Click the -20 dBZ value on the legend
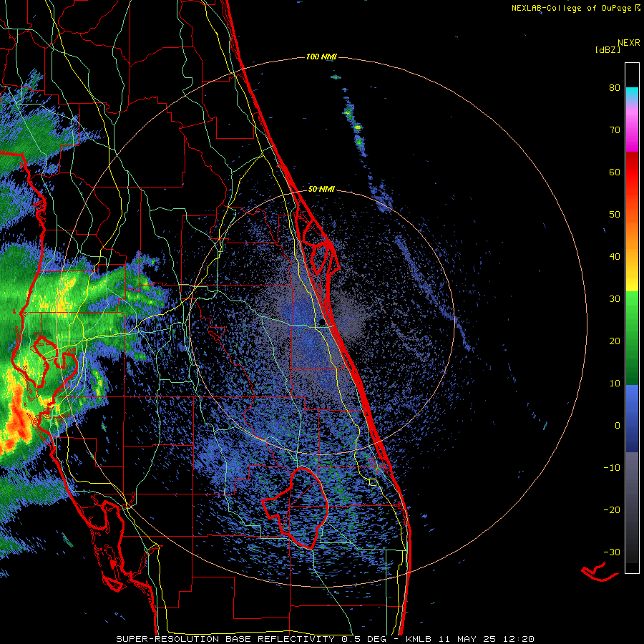The height and width of the screenshot is (644, 644). coord(612,509)
